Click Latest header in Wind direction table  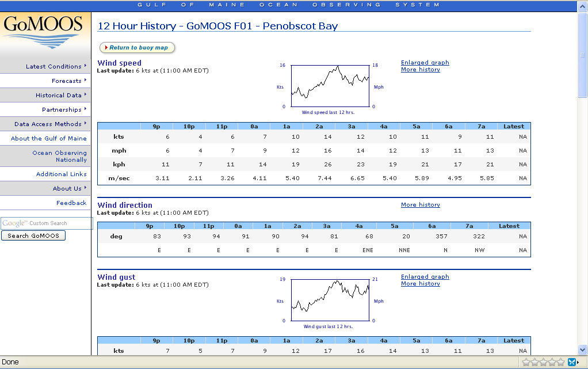509,226
